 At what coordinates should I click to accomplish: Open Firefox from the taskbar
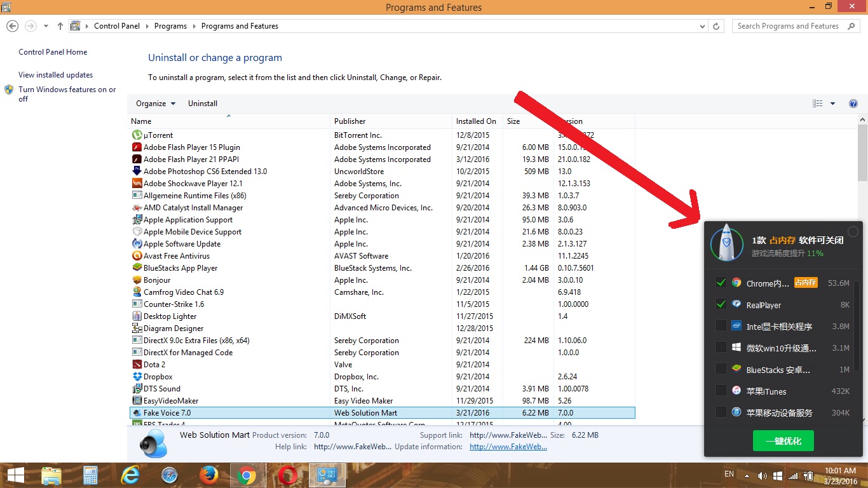[x=209, y=475]
